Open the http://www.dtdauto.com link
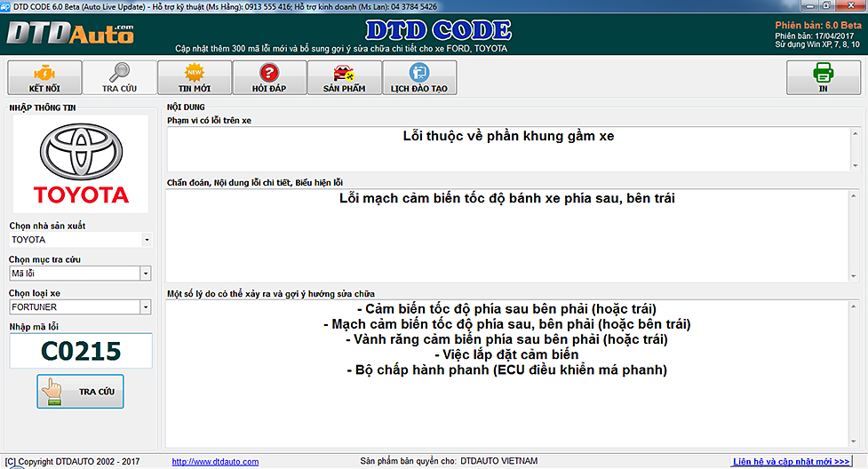This screenshot has width=868, height=469. pos(215,462)
